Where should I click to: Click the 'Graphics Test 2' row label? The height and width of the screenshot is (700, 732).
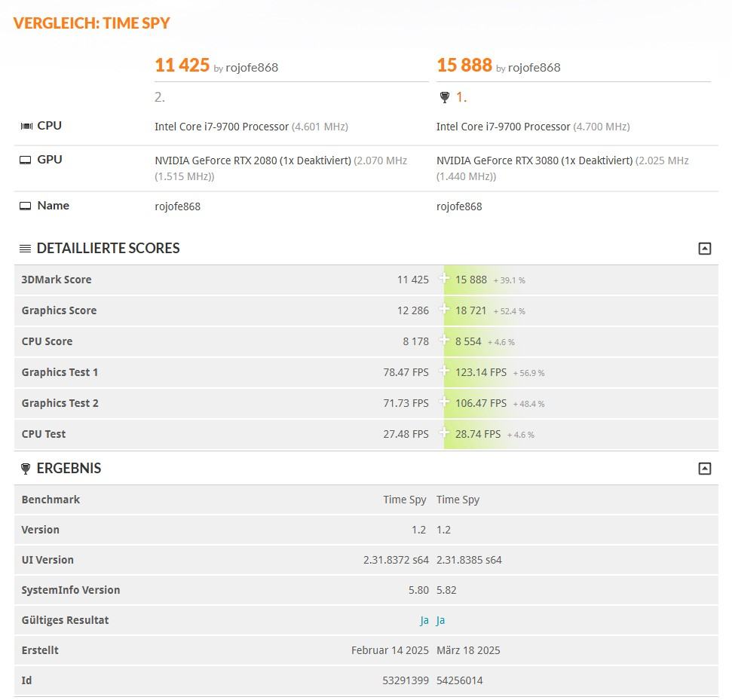(60, 402)
